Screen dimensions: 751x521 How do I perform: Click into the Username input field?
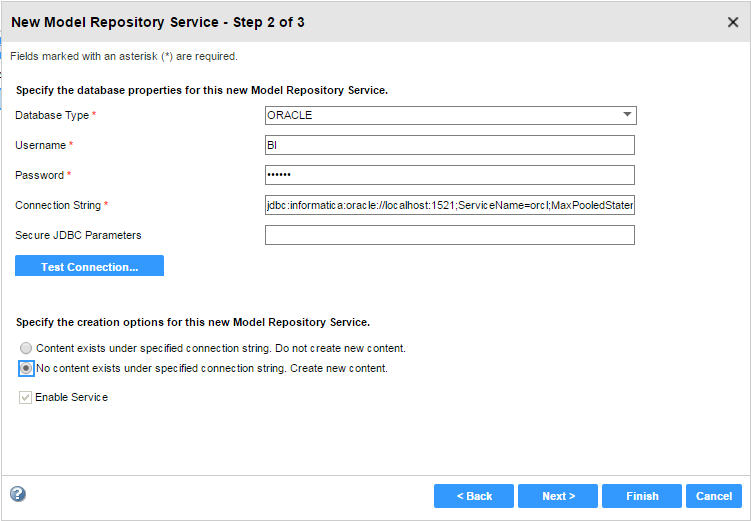pos(449,145)
